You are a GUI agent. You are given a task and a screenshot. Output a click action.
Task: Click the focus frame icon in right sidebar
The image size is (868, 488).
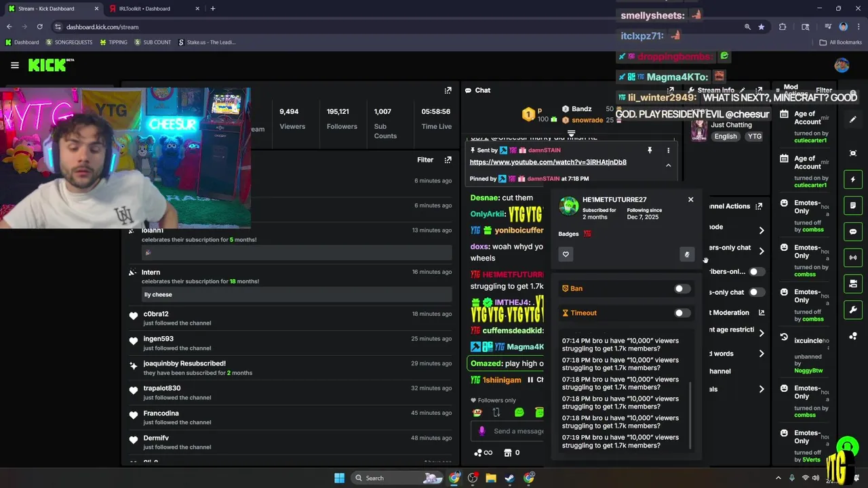853,153
